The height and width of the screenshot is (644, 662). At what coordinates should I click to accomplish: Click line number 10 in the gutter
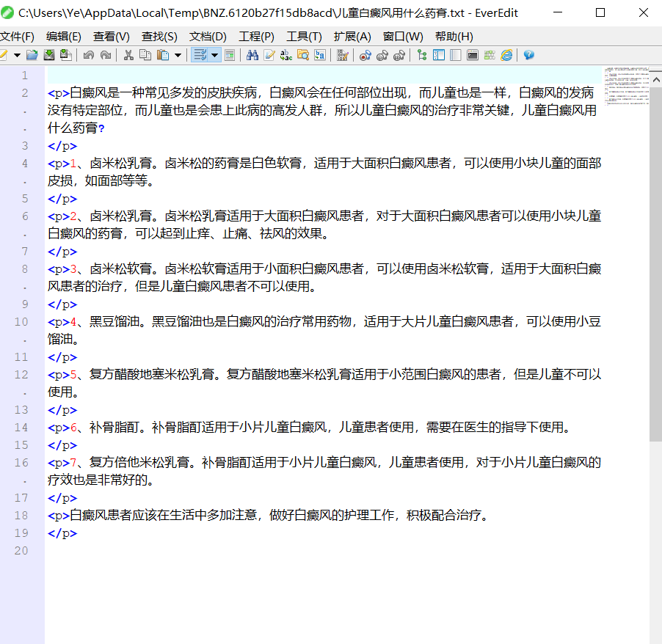pos(21,322)
